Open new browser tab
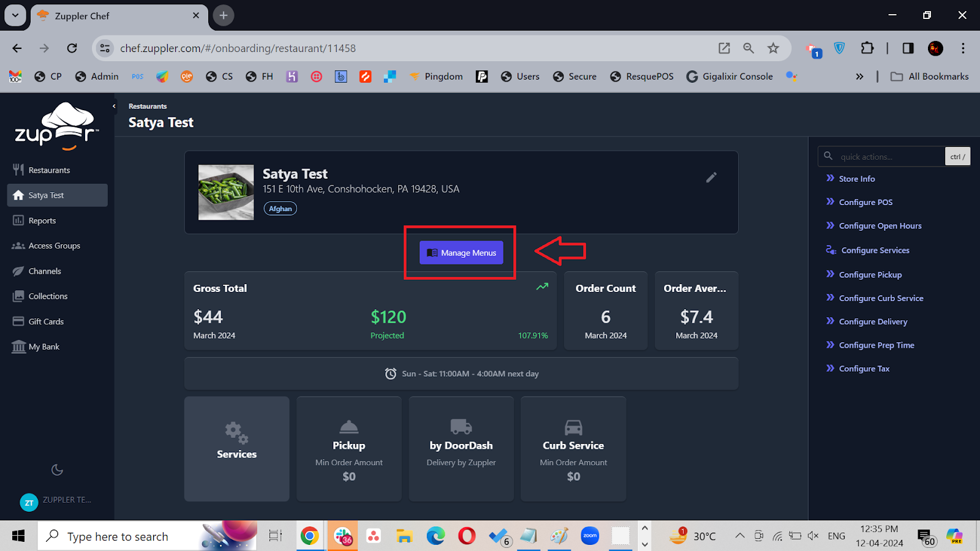Image resolution: width=980 pixels, height=551 pixels. [224, 15]
